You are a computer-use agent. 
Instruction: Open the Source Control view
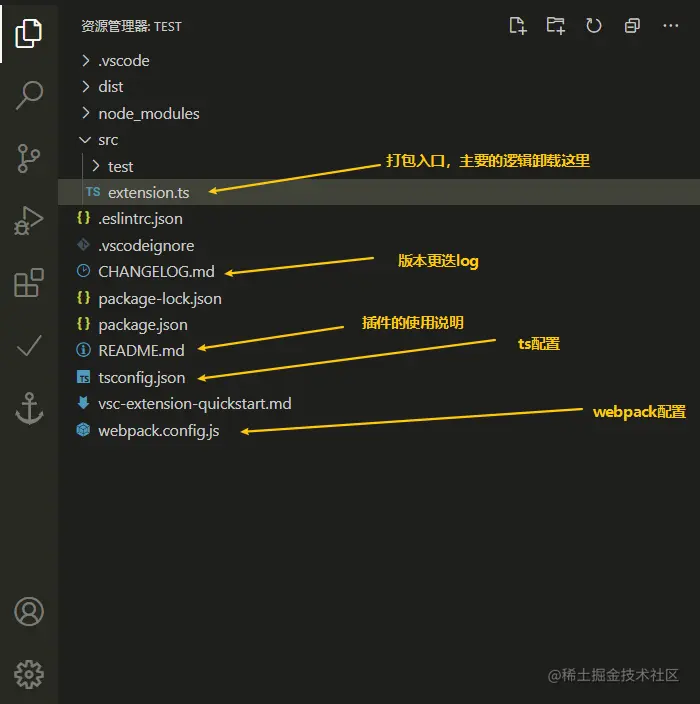(29, 158)
